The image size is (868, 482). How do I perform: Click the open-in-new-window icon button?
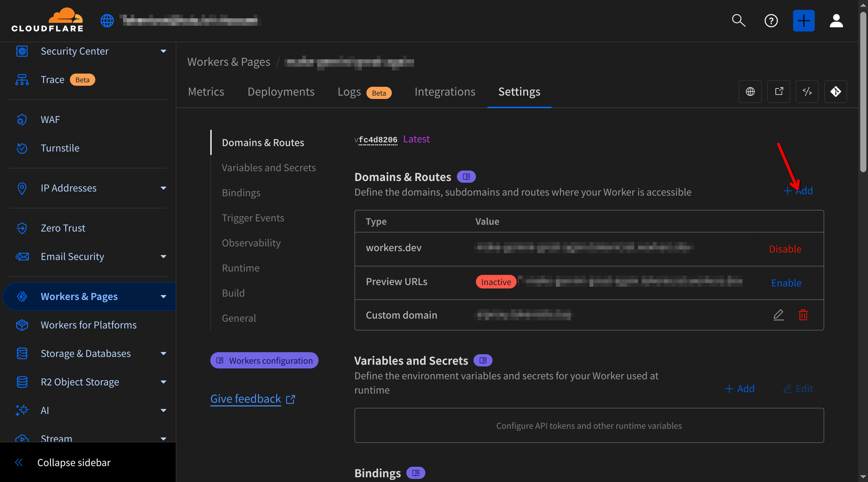tap(779, 92)
